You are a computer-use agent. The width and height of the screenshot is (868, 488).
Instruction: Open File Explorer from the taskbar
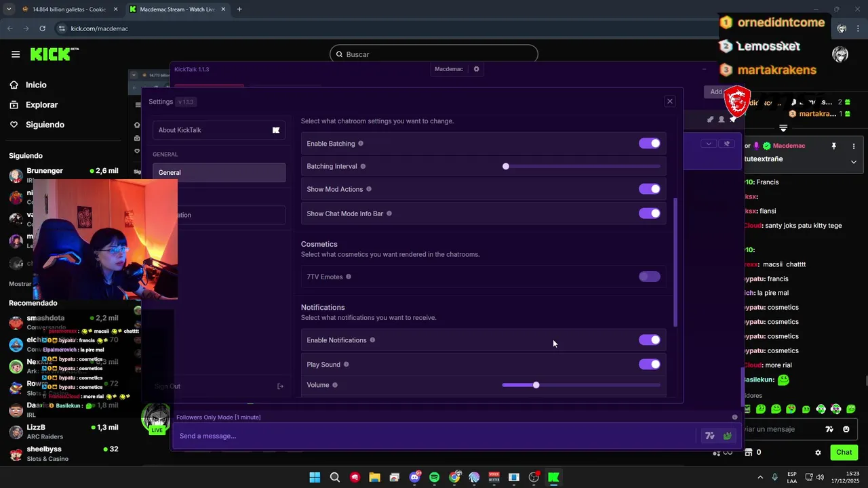click(x=374, y=477)
